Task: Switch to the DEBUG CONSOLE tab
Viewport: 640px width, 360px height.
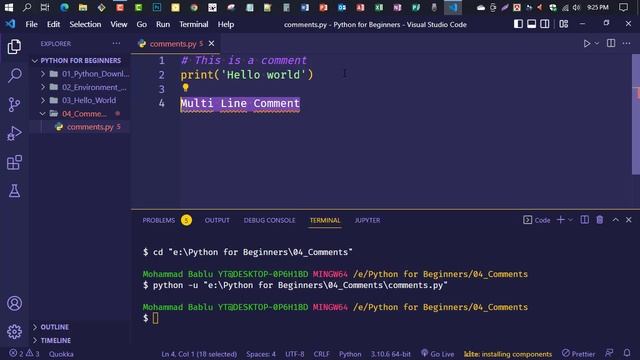Action: pos(269,220)
